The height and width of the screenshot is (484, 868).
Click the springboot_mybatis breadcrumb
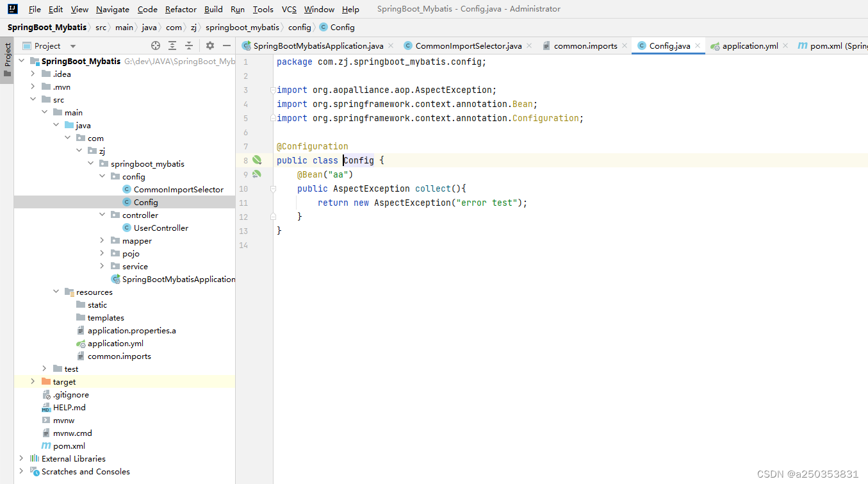tap(242, 27)
